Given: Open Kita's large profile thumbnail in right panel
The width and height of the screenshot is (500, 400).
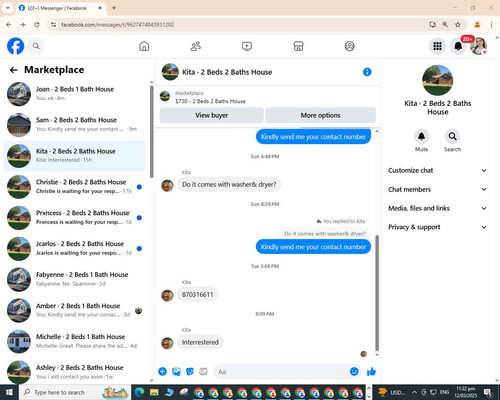Looking at the screenshot, I should (x=437, y=80).
